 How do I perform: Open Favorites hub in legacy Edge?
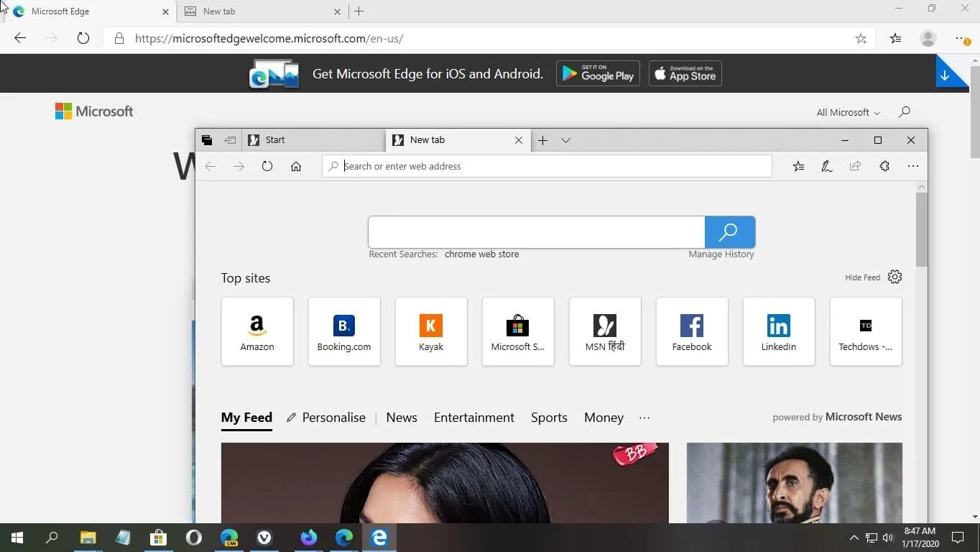pyautogui.click(x=798, y=166)
